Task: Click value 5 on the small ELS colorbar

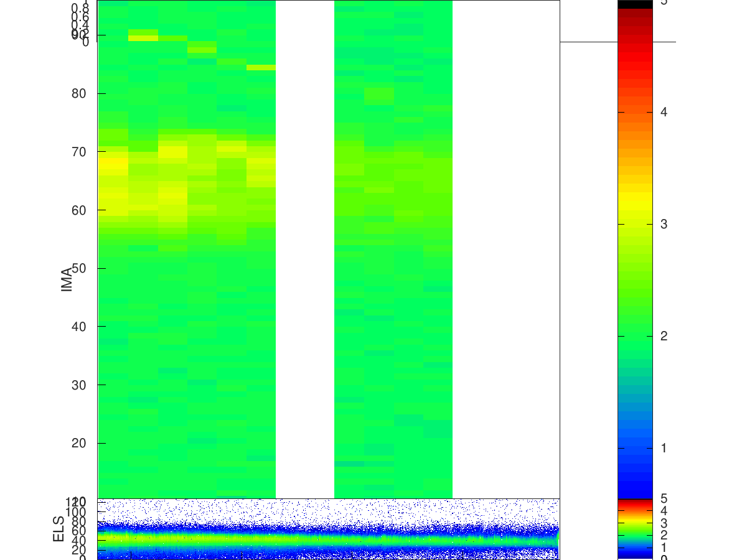Action: pyautogui.click(x=664, y=499)
